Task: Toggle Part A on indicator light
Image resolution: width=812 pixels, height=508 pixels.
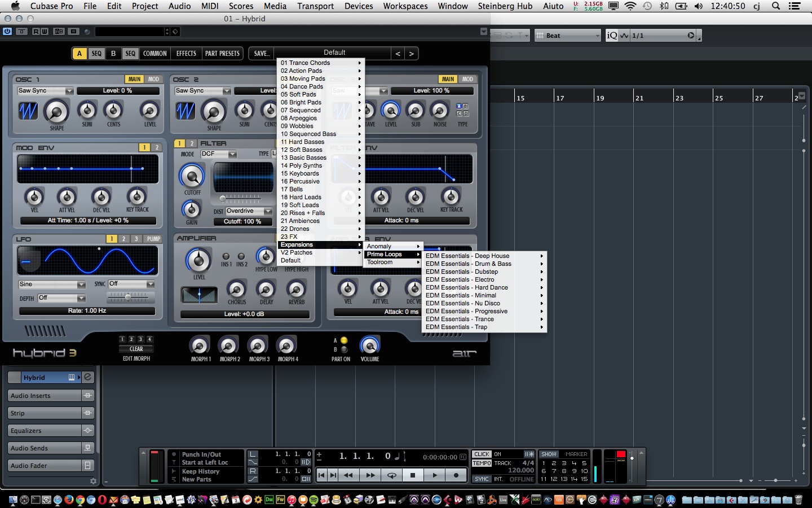Action: coord(344,340)
